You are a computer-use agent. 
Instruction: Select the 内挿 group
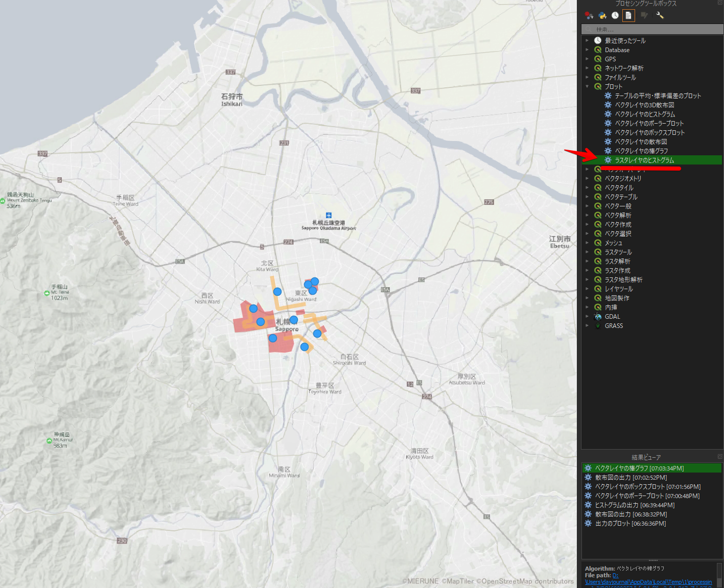(x=611, y=307)
